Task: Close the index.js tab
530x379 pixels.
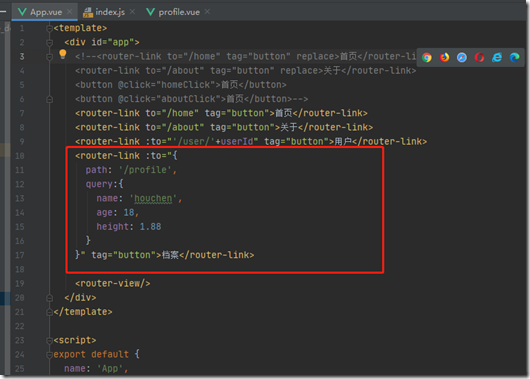Action: pos(132,12)
